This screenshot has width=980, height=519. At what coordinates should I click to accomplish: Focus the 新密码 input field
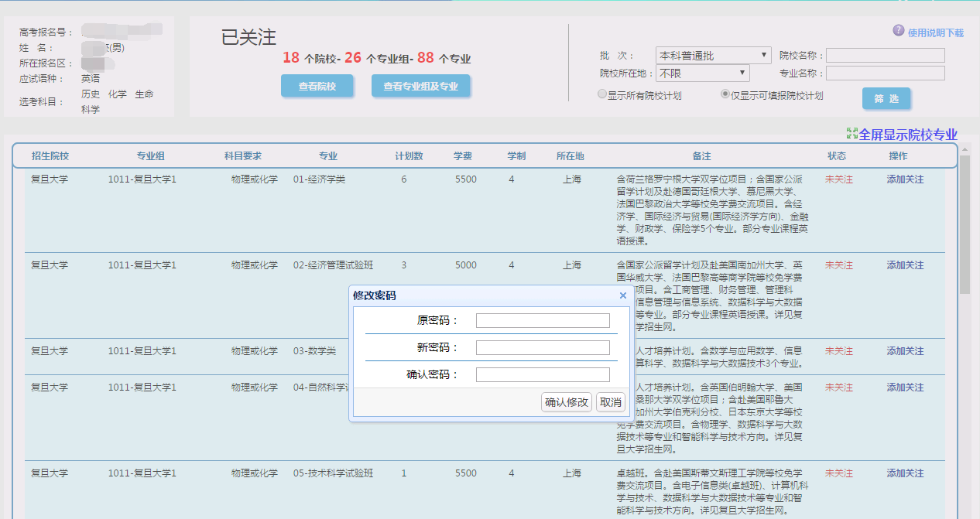(543, 347)
